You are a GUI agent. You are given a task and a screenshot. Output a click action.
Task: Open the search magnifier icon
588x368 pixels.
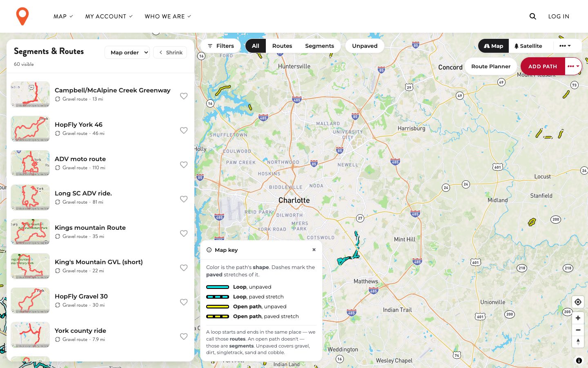(533, 16)
